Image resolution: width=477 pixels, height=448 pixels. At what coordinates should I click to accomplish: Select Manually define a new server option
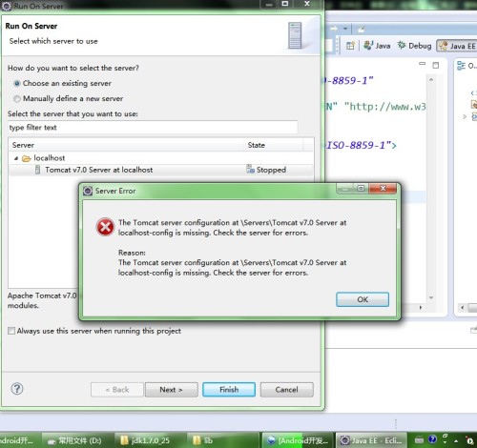tap(17, 99)
